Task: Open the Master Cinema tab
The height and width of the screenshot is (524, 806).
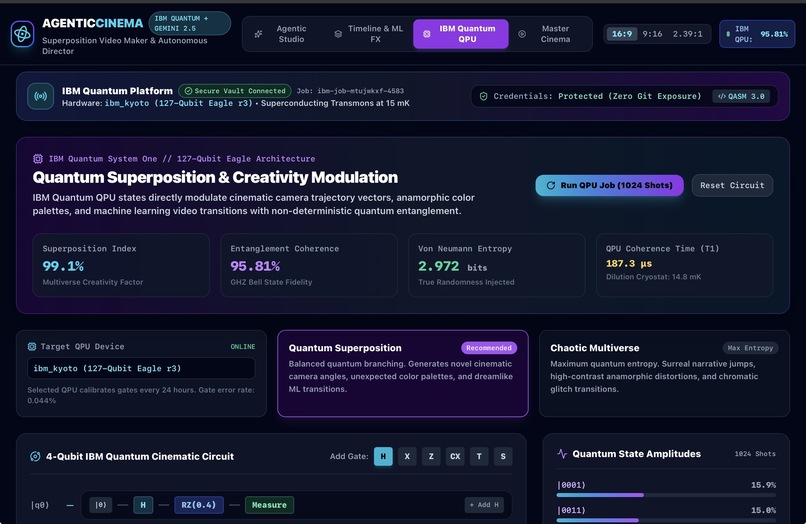Action: click(x=546, y=34)
